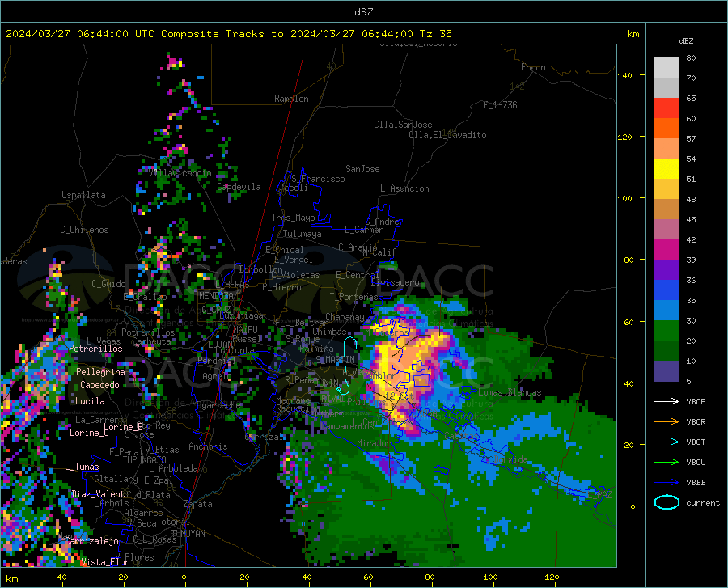
Task: Select the green 20 dBZ legend swatch
Action: [667, 331]
